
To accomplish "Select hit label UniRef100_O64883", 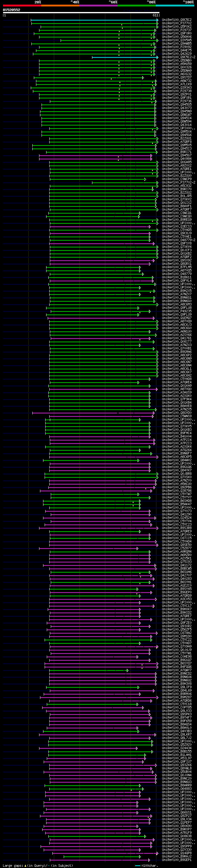I will (x=176, y=789).
